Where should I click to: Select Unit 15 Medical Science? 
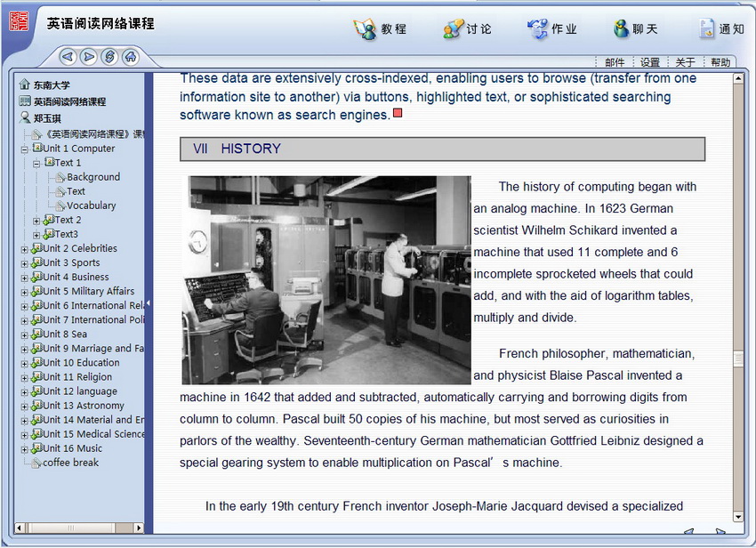click(93, 434)
